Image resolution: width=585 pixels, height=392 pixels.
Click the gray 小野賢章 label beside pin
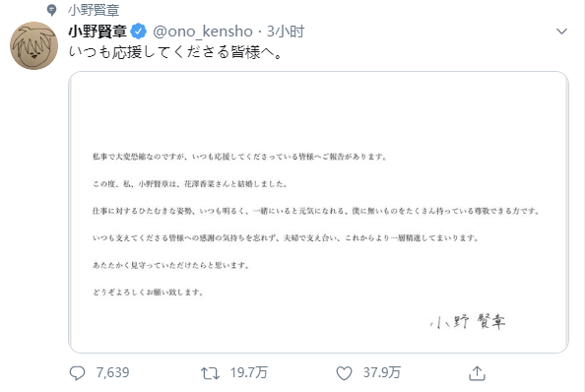pos(94,10)
